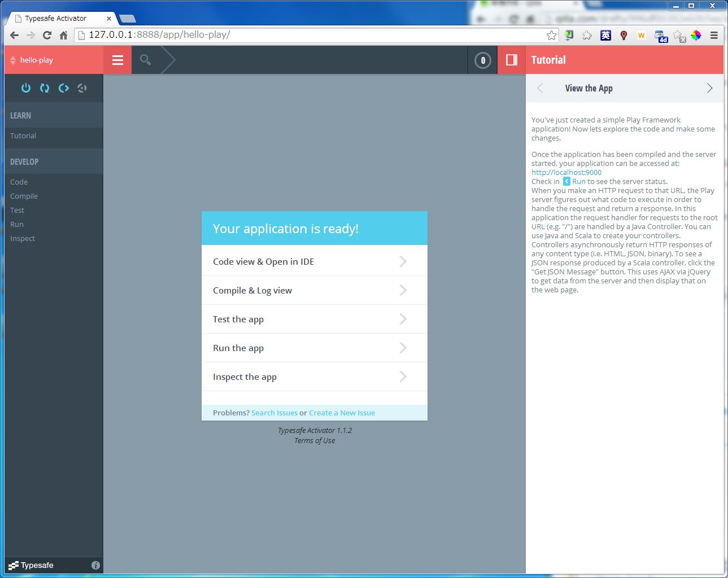Click the Evernote clipper icon in browser toolbar

(568, 35)
